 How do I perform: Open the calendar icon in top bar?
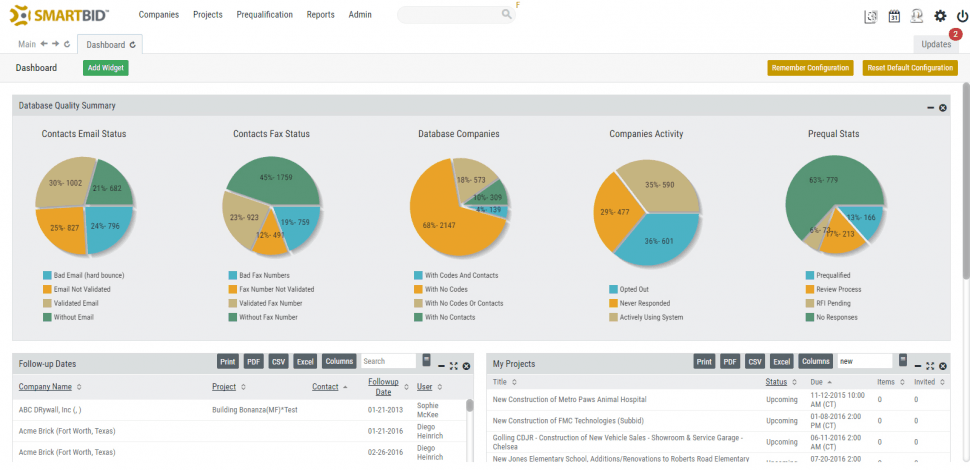[894, 16]
